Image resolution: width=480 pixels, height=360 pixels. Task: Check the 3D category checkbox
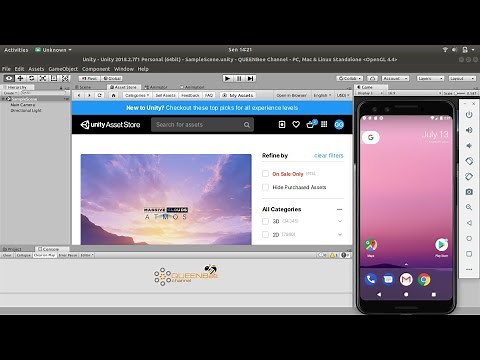[x=265, y=221]
